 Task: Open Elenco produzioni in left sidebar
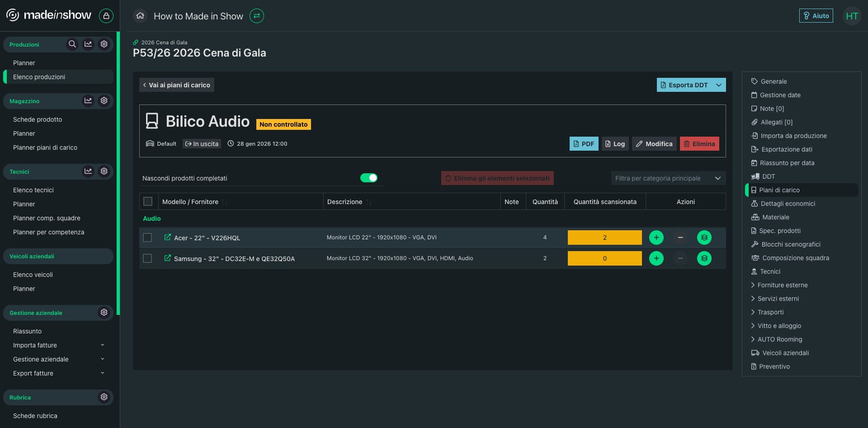(58, 77)
